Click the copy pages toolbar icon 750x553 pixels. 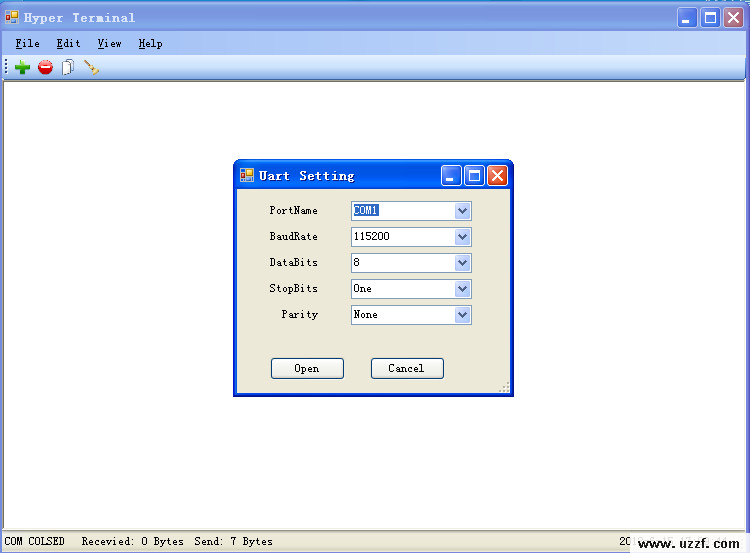pyautogui.click(x=68, y=67)
